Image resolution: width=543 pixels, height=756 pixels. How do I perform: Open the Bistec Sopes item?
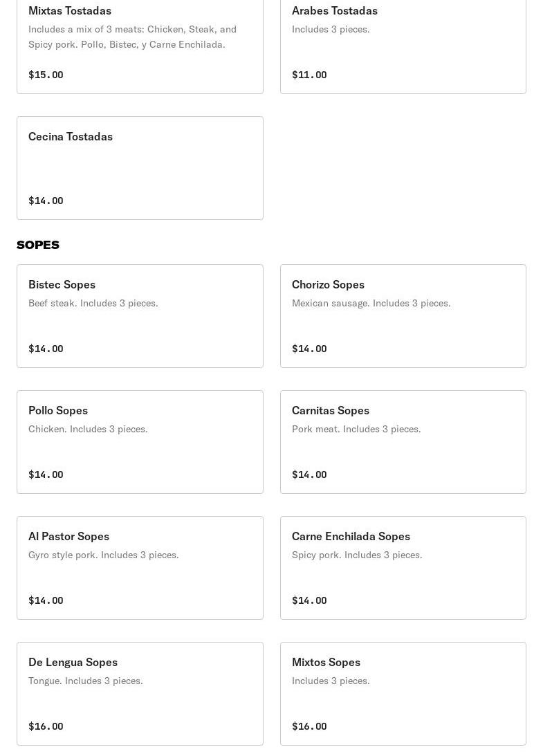click(140, 315)
